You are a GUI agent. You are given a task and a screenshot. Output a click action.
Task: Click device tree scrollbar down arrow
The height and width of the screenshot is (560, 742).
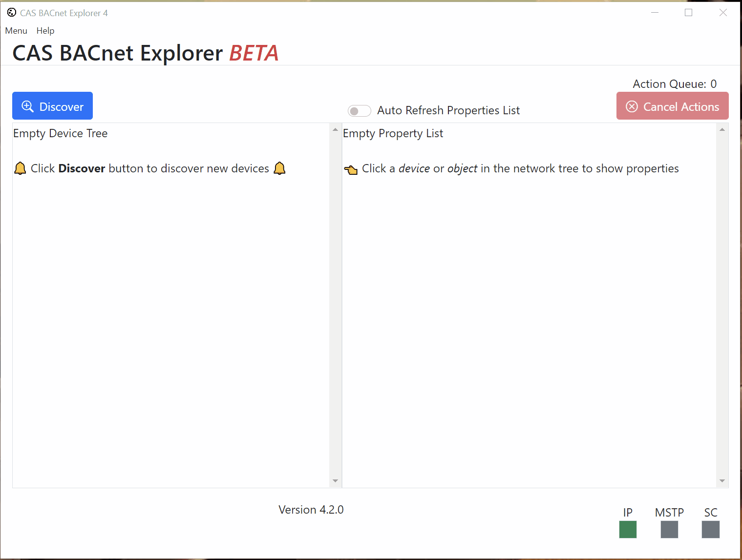pos(335,481)
